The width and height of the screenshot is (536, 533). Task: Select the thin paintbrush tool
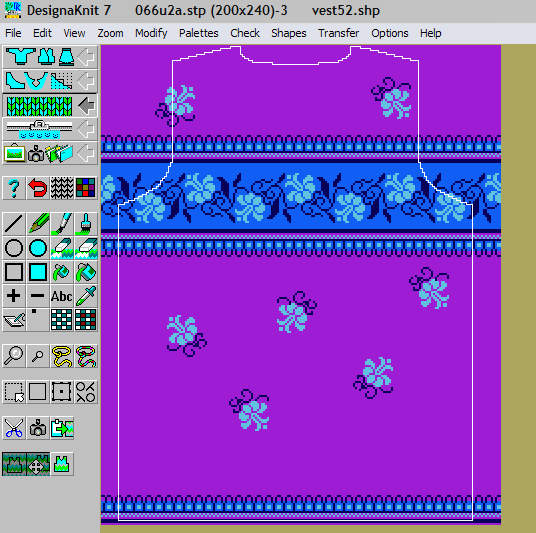point(62,224)
